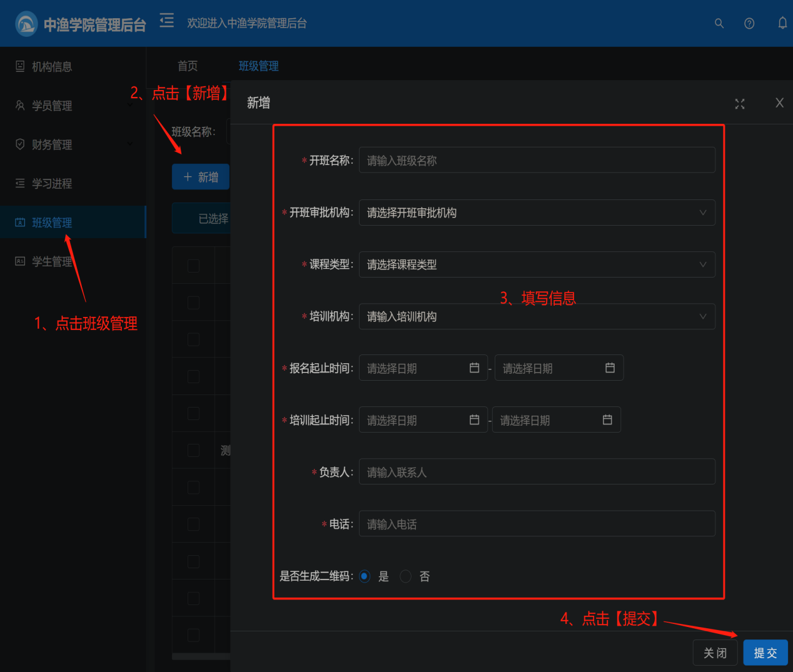Click the 班级管理 sidebar icon
Image resolution: width=793 pixels, height=672 pixels.
click(x=20, y=223)
